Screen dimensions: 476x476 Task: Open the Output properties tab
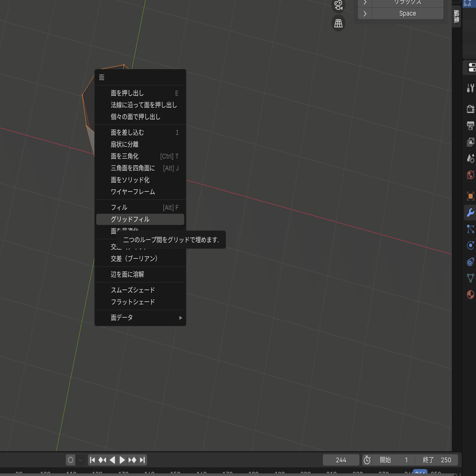pyautogui.click(x=470, y=126)
